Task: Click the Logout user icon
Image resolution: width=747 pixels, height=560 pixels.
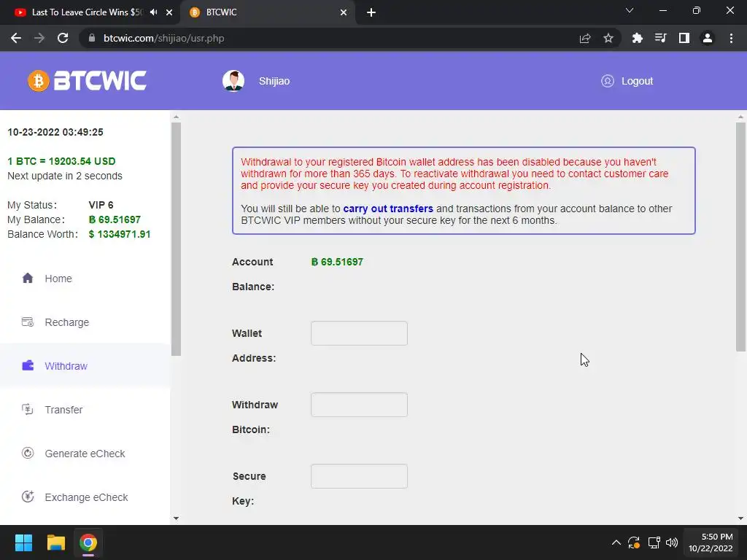Action: tap(608, 81)
